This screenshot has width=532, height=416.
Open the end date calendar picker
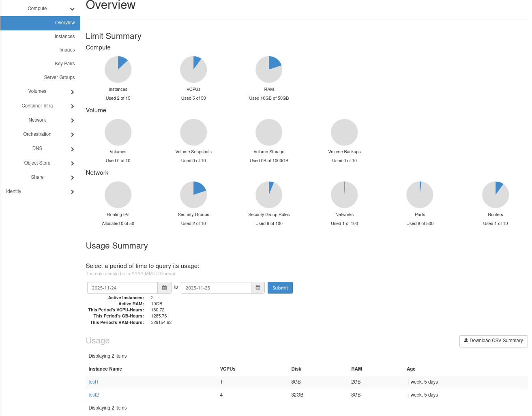point(258,288)
